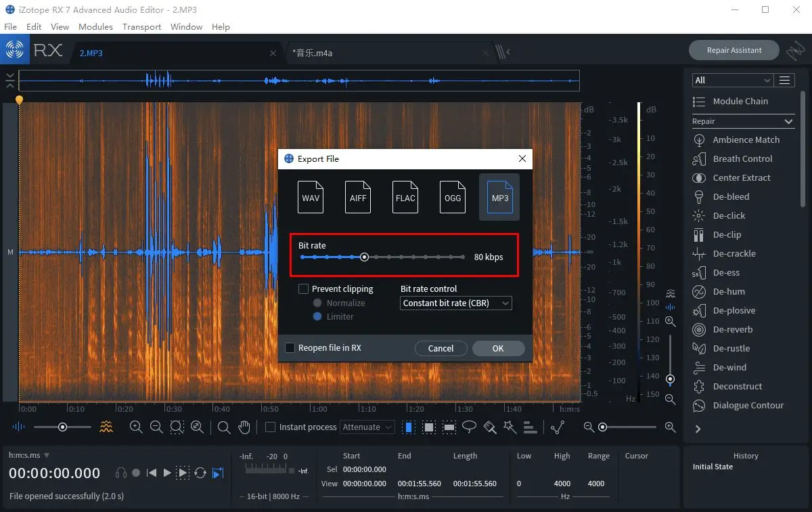This screenshot has width=812, height=512.
Task: Open the De-click module
Action: [x=719, y=215]
